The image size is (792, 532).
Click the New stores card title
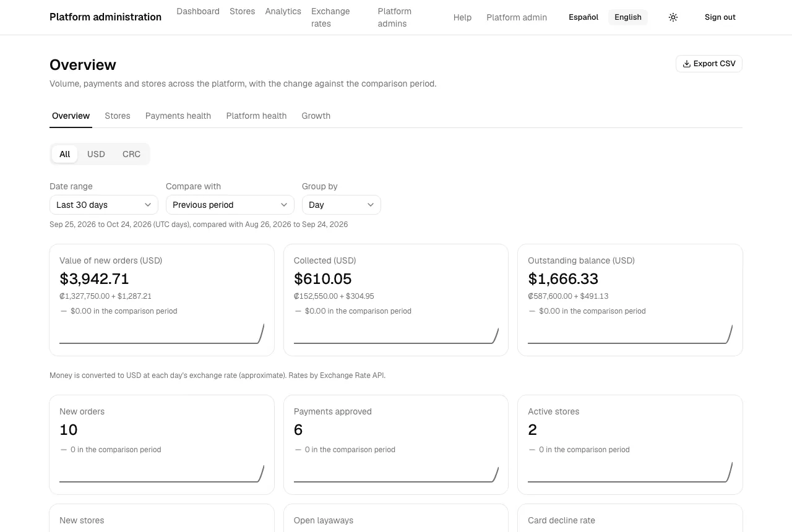[x=82, y=520]
